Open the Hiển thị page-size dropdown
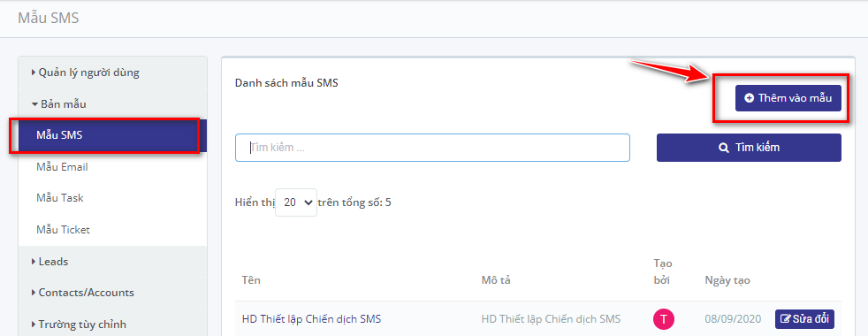 tap(296, 202)
